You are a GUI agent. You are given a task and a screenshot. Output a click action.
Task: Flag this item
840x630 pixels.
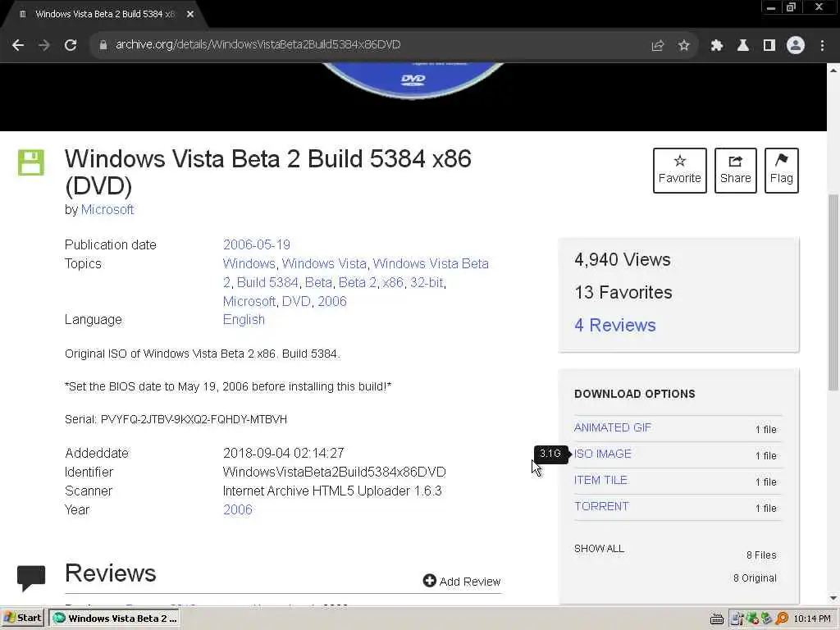click(x=781, y=171)
